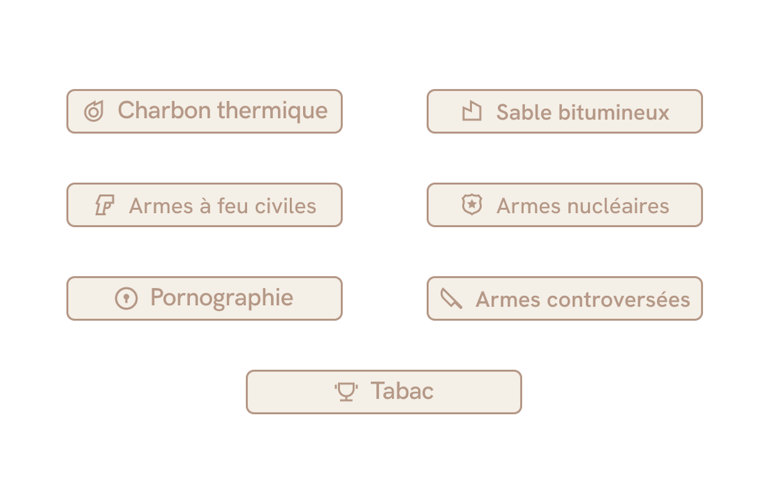The width and height of the screenshot is (768, 503).
Task: Choose the Armes à feu civiles tag
Action: point(204,205)
